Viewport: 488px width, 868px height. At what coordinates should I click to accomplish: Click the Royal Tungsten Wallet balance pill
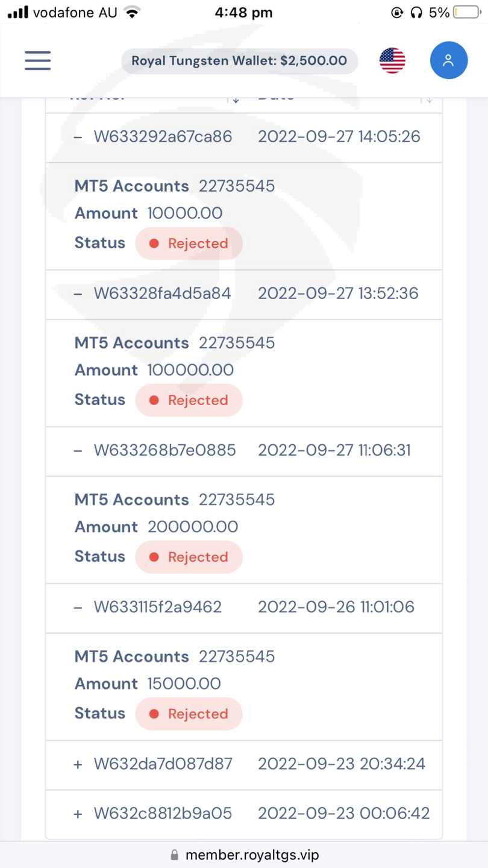(x=239, y=61)
